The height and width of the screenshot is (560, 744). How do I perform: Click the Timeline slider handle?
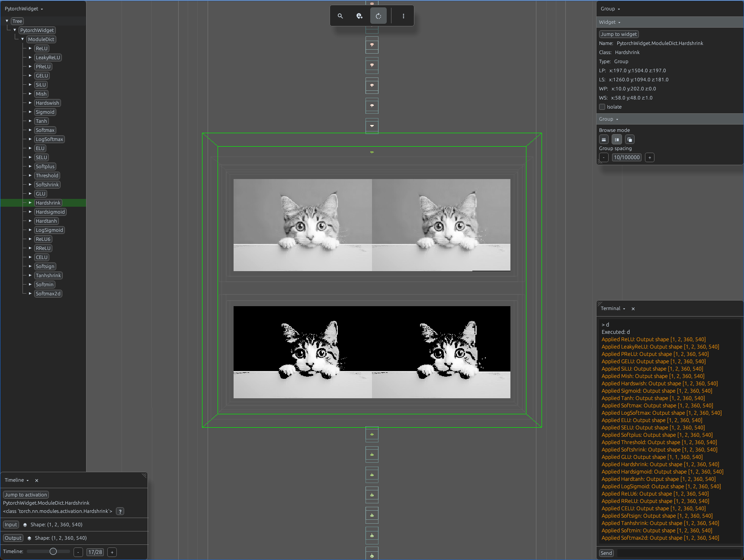pos(53,551)
